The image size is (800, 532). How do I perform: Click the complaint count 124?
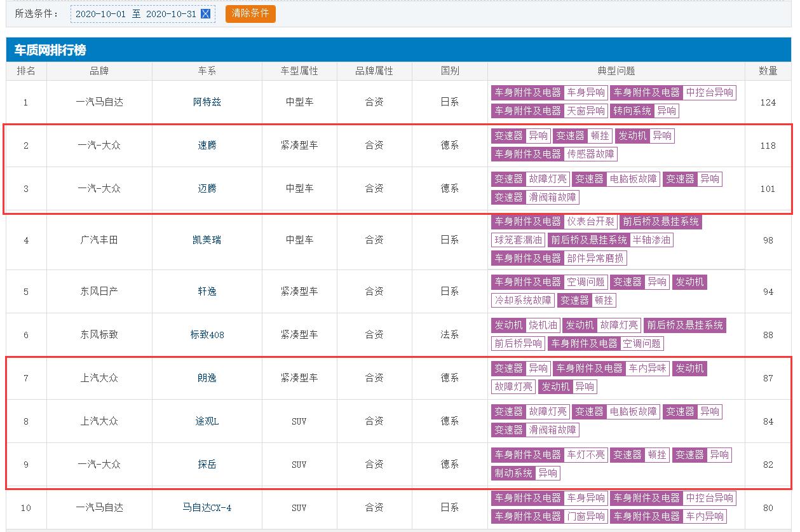click(768, 102)
